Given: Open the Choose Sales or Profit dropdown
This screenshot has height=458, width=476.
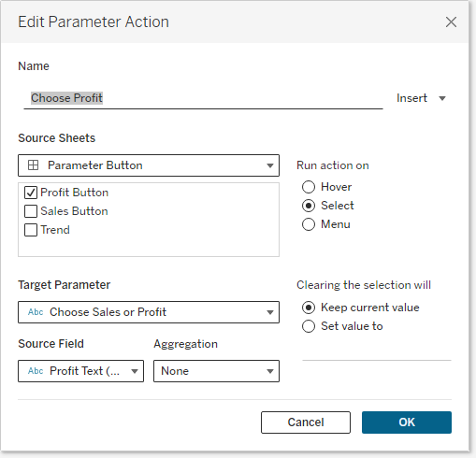Looking at the screenshot, I should (x=270, y=312).
